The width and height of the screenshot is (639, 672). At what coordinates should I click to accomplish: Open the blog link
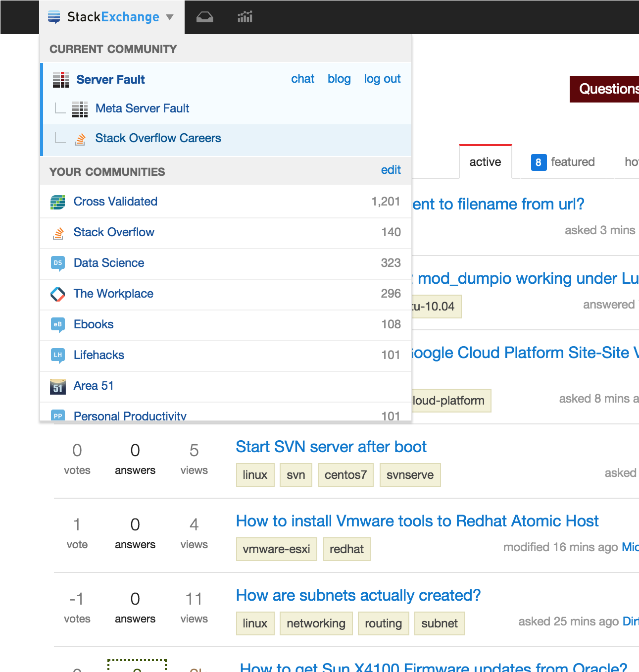339,79
